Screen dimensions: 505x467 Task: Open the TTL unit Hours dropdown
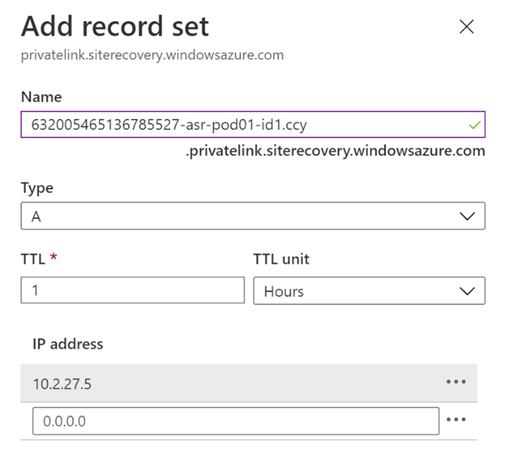(369, 291)
